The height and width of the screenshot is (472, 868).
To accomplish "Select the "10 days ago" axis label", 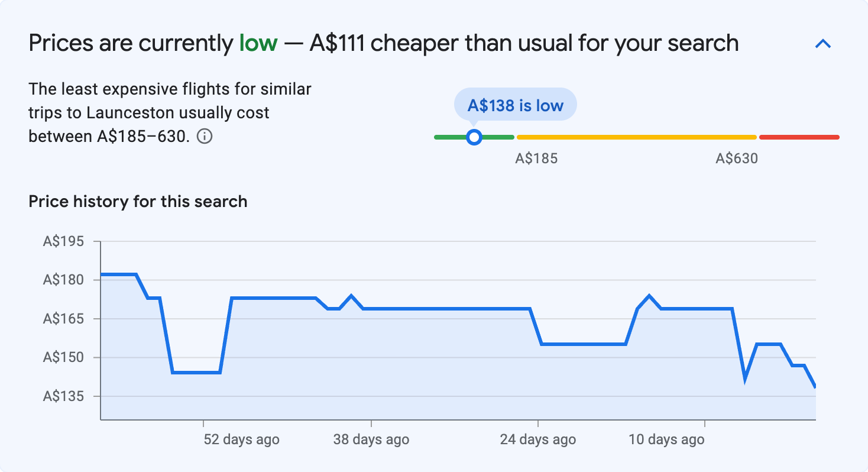I will click(666, 439).
